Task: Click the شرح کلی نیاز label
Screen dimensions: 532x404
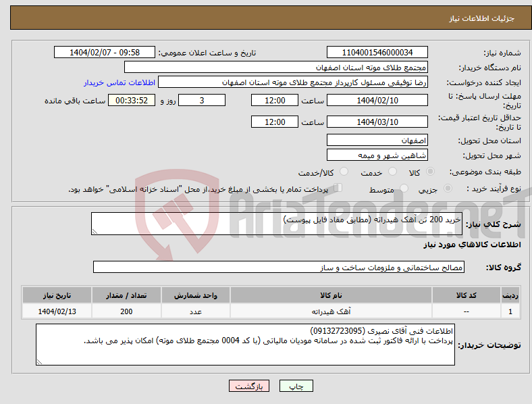Action: click(493, 224)
